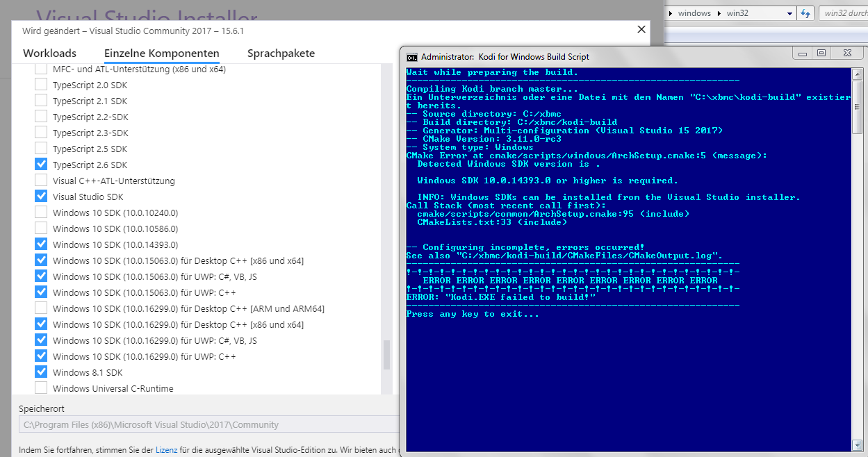The height and width of the screenshot is (457, 868).
Task: Uncheck SDK 10.0.16299.0 UWP: C#, VB, JS
Action: point(41,340)
